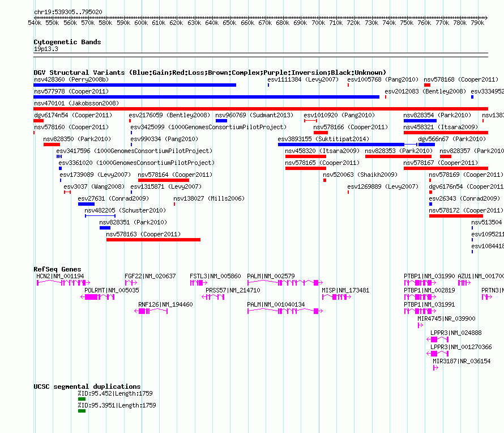Screen dimensions: 504x433
Task: Click the esv3417596 (1000GenomesConsortiumPilotProject) label
Action: coord(134,151)
